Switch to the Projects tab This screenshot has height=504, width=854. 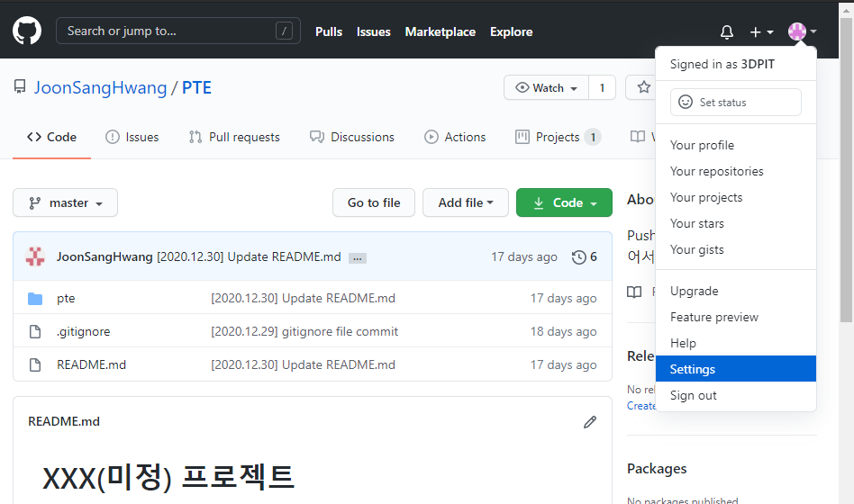point(558,137)
